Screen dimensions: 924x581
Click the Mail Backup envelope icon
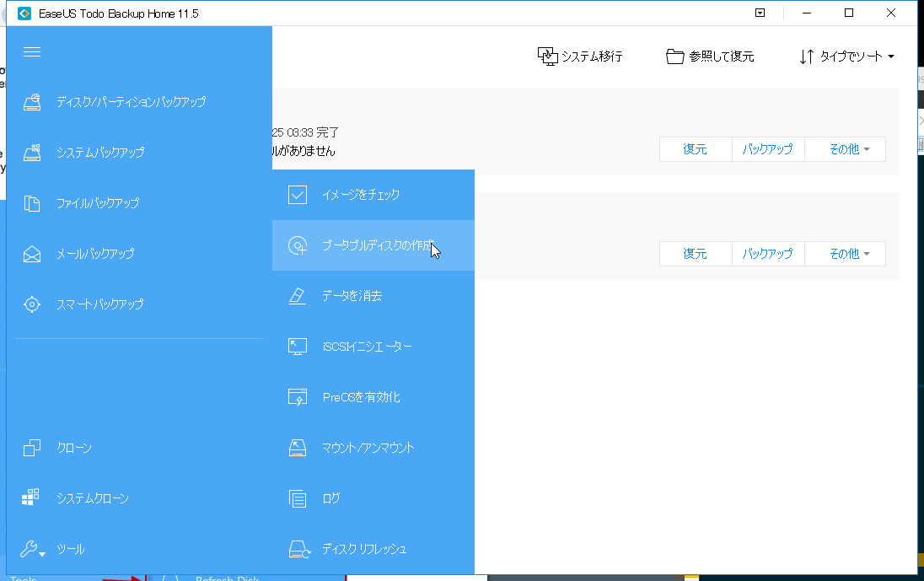click(32, 253)
